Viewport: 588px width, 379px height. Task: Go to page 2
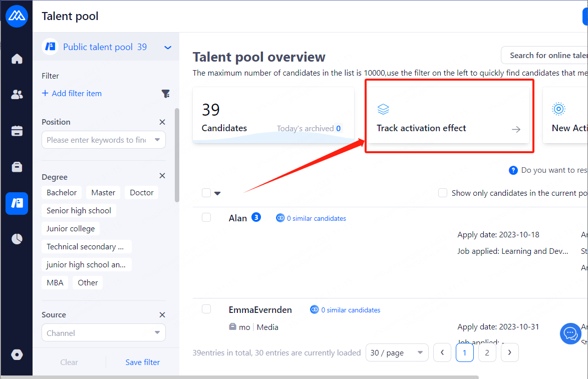pos(487,353)
